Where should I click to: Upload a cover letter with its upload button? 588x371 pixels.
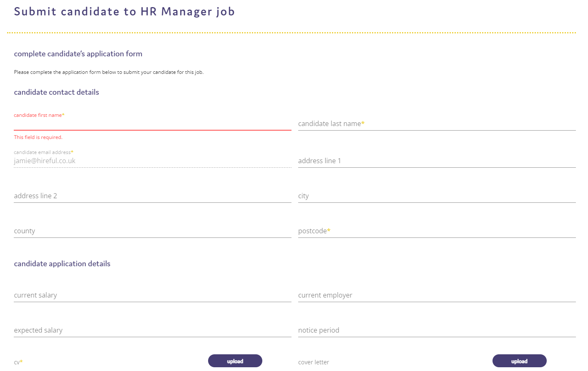click(519, 361)
